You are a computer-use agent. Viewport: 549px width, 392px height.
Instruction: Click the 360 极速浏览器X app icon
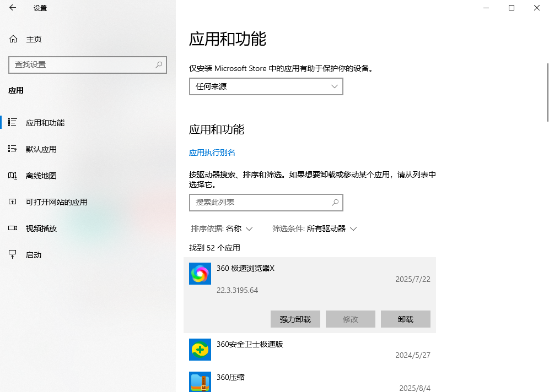point(200,274)
